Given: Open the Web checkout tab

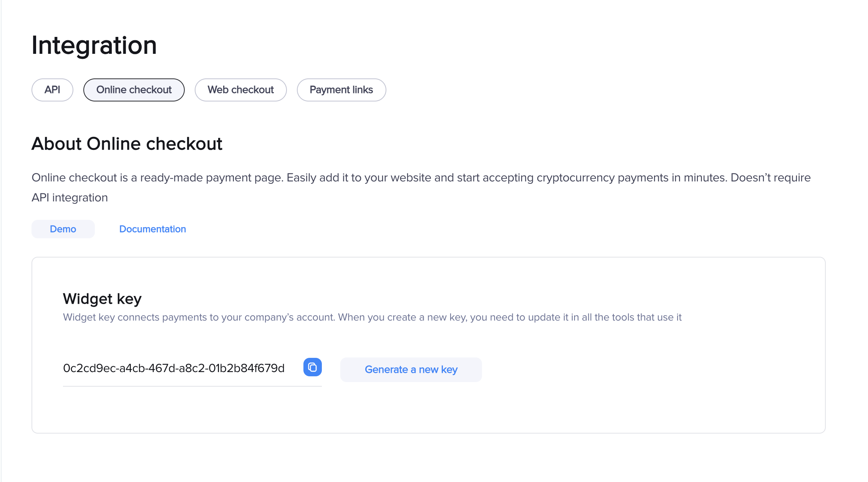Looking at the screenshot, I should [x=240, y=90].
